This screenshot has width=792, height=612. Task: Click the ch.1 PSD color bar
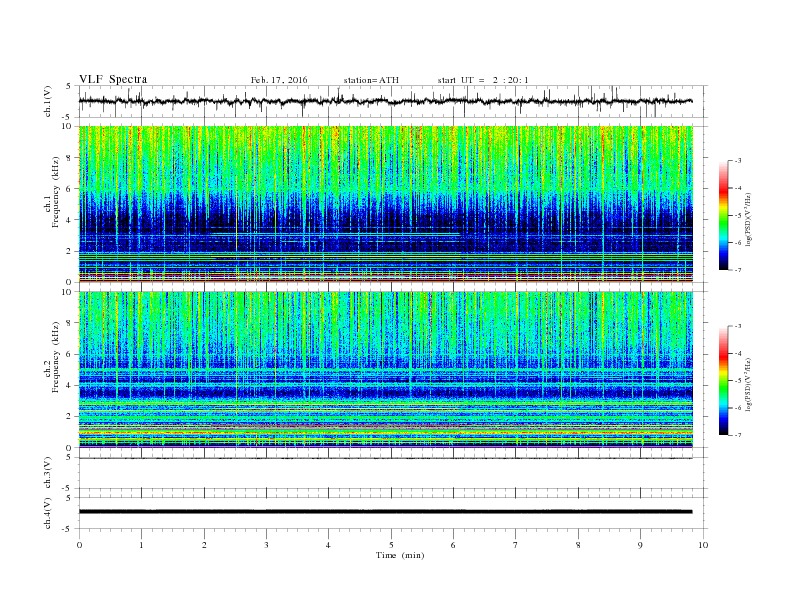click(723, 216)
